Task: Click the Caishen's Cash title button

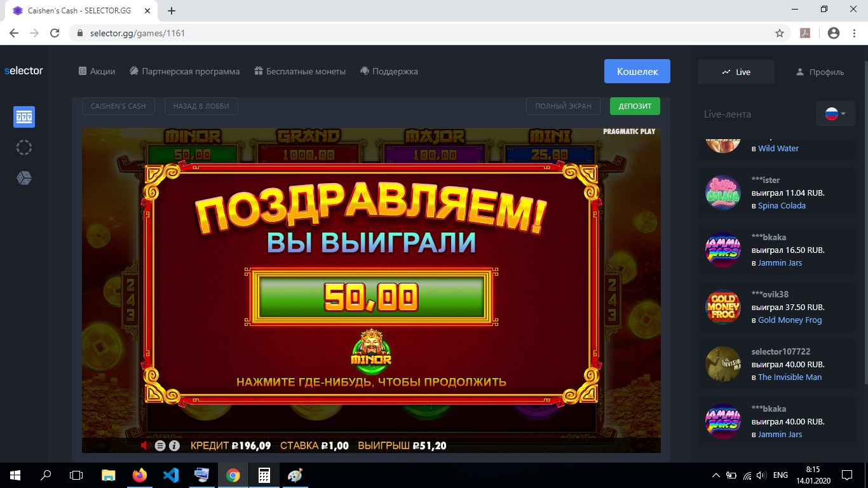Action: pos(118,106)
